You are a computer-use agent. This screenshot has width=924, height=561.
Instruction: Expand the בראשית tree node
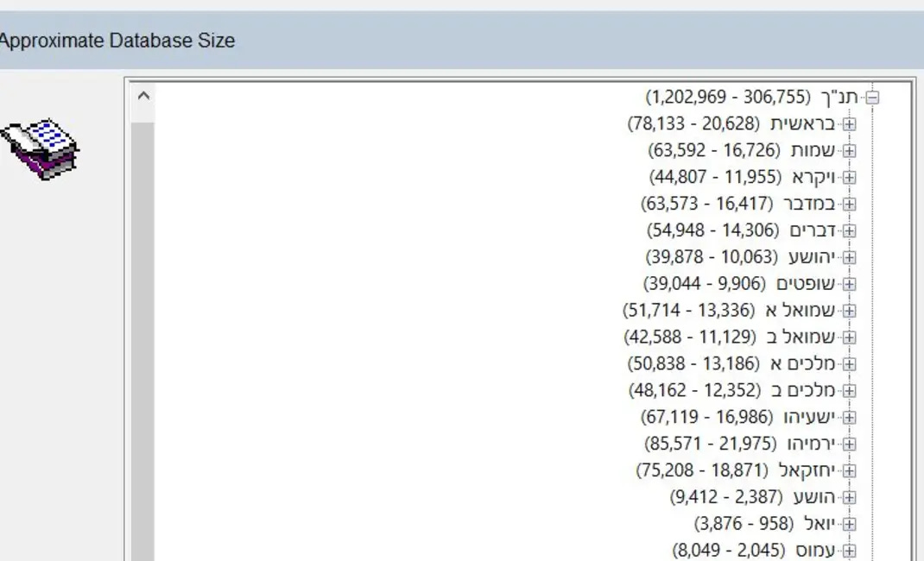click(x=849, y=124)
